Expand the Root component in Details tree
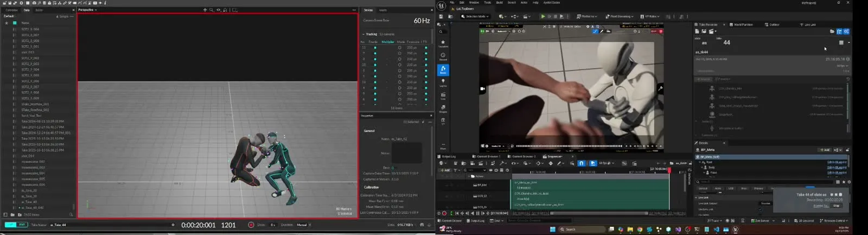The height and width of the screenshot is (235, 868). [x=701, y=162]
